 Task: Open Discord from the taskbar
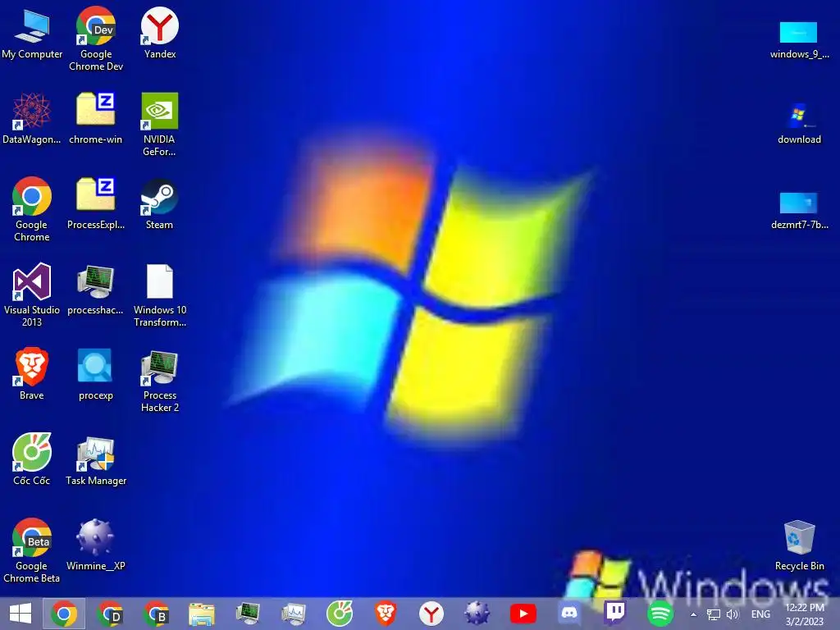(x=569, y=614)
